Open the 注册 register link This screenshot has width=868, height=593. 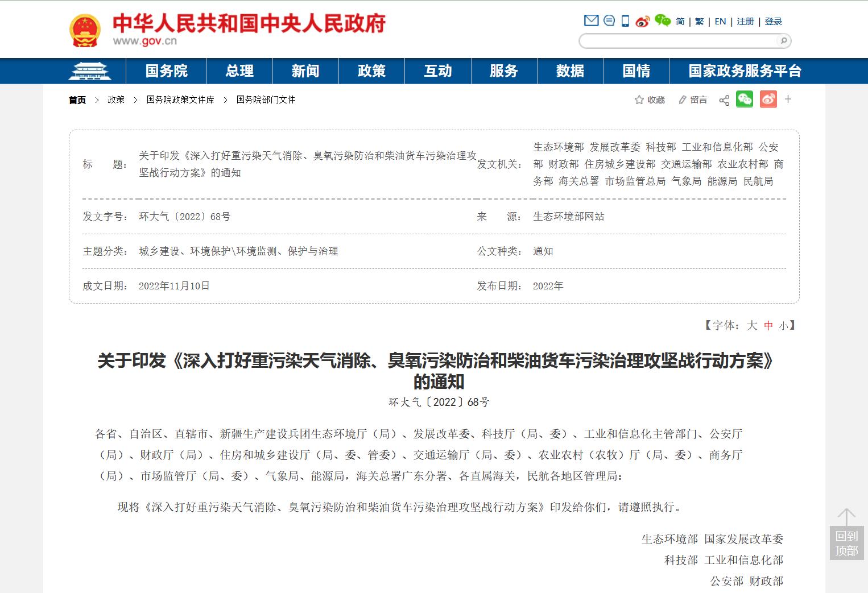coord(745,22)
